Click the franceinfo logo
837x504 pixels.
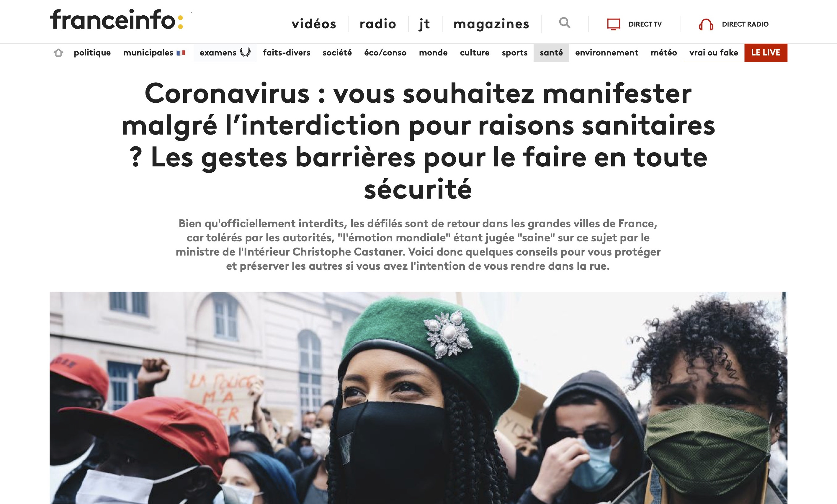[117, 20]
